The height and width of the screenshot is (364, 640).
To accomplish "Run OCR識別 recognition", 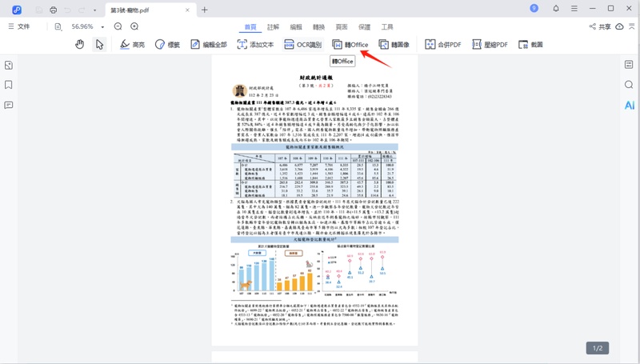I will click(x=303, y=44).
